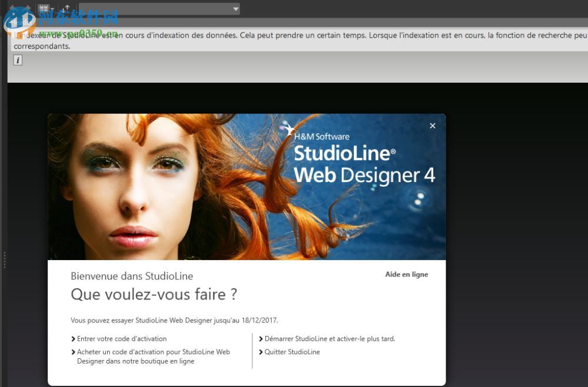Click the "Aide en ligne" link
This screenshot has width=588, height=387.
coord(406,274)
